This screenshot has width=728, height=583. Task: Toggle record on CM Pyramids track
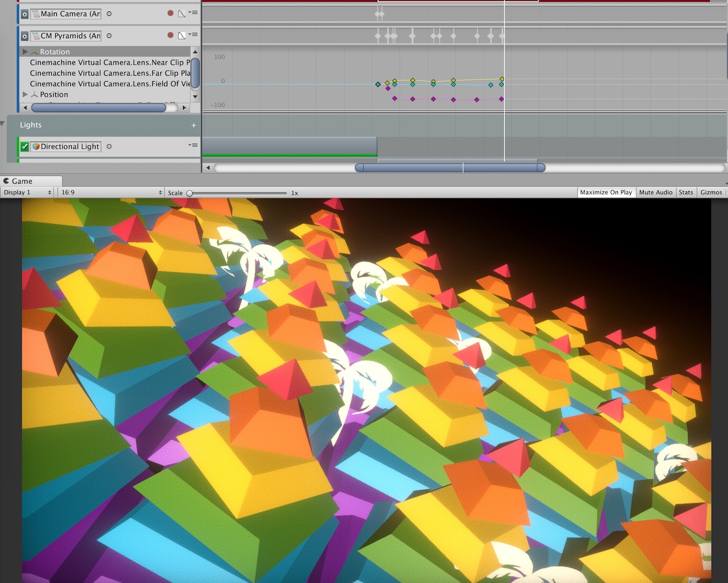point(170,35)
